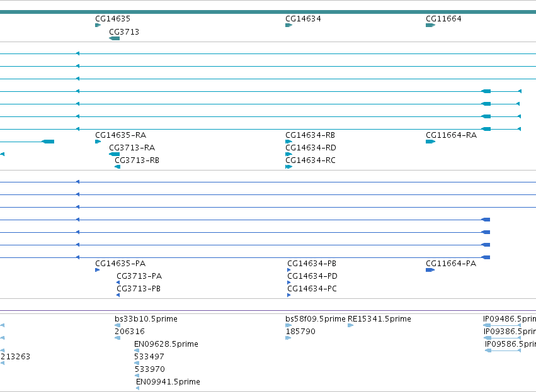Select transcript CG3713-RB label
This screenshot has width=536, height=392.
pos(137,160)
